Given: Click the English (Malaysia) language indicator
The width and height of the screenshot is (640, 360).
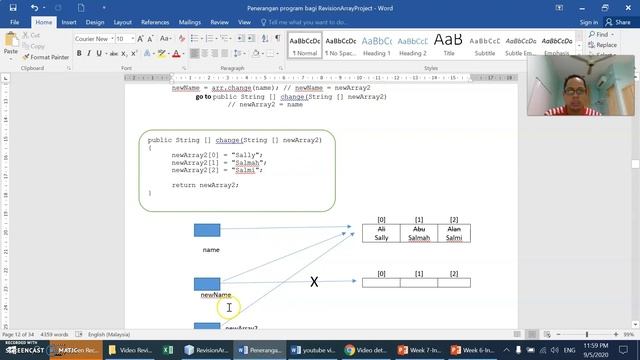Looking at the screenshot, I should 109,334.
